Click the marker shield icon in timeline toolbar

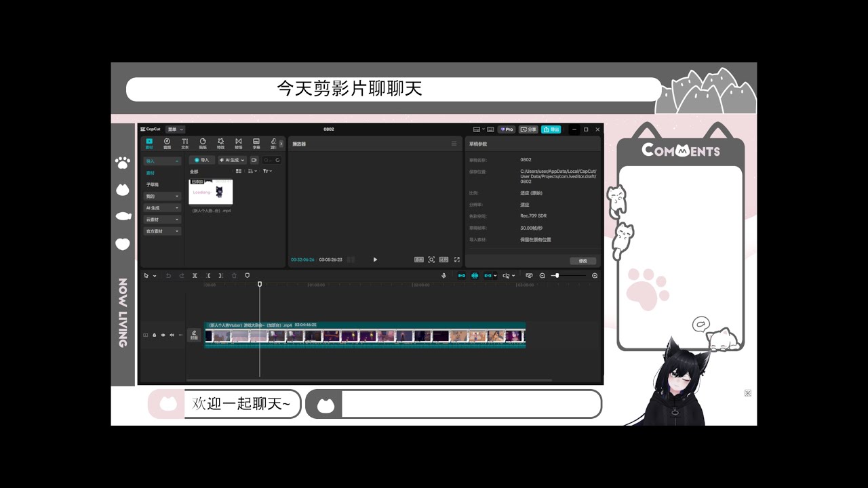tap(248, 276)
